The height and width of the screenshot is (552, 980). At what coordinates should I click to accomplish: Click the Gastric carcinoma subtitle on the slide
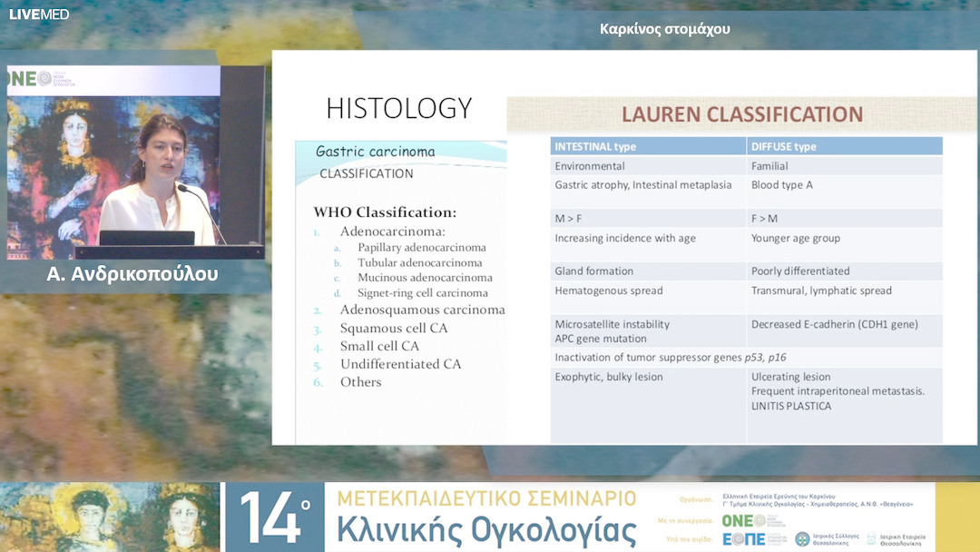(375, 152)
